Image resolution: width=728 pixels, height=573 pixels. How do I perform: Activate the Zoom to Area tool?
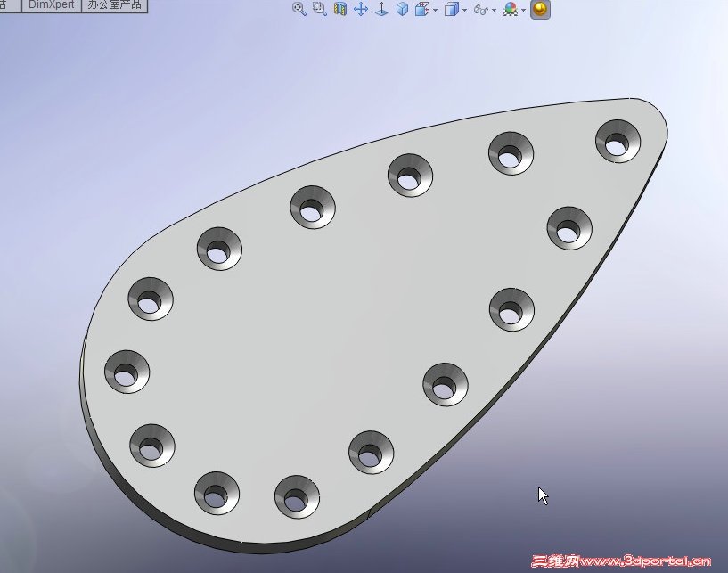(319, 9)
